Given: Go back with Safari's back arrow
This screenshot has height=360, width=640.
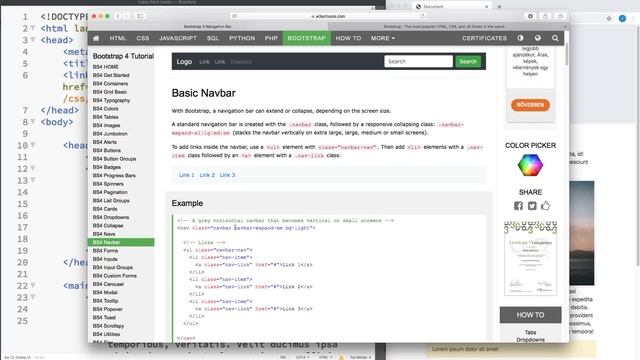Looking at the screenshot, I should point(118,16).
